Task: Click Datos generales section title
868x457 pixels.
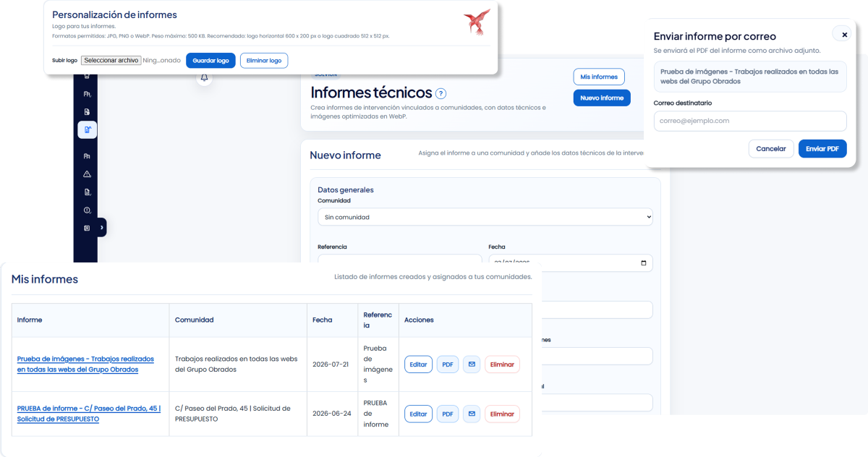Action: (346, 189)
